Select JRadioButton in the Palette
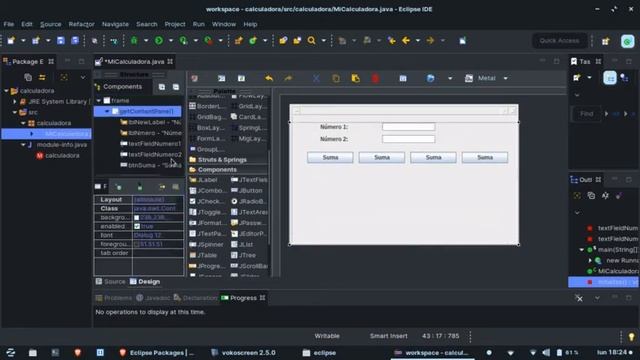The height and width of the screenshot is (360, 640). pos(249,201)
